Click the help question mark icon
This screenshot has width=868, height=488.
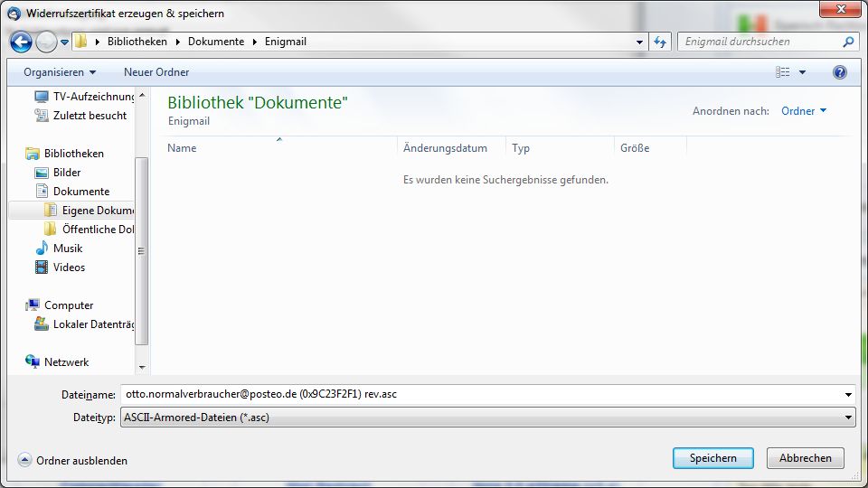pyautogui.click(x=839, y=72)
